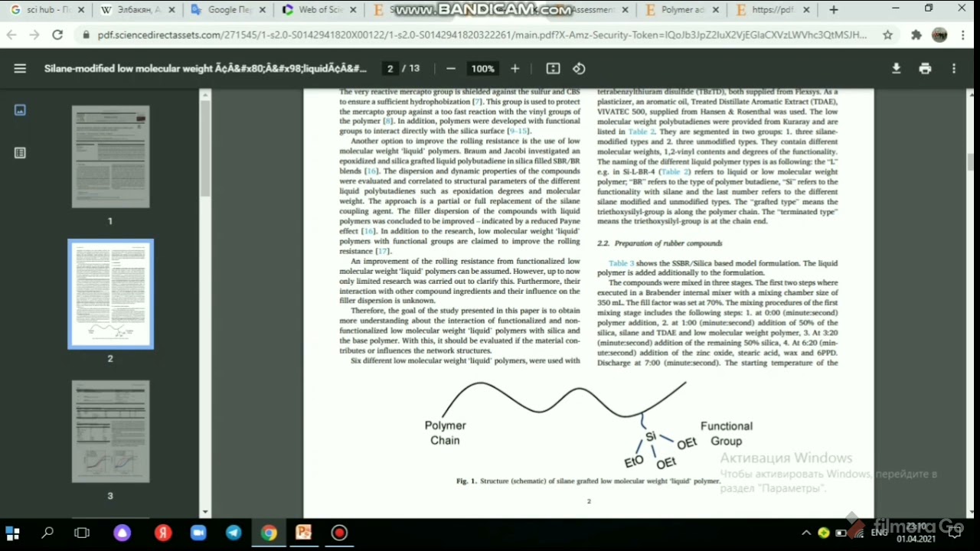Open Zoom from the taskbar

[198, 533]
